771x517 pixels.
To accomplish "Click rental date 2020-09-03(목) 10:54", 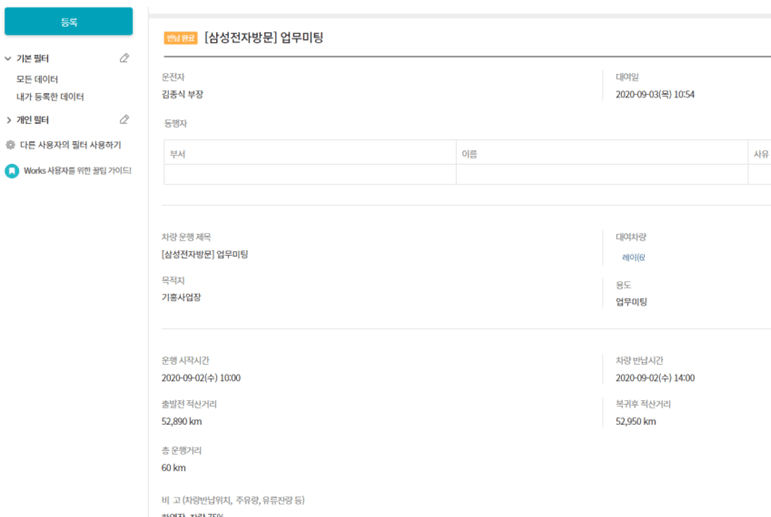I will point(655,94).
